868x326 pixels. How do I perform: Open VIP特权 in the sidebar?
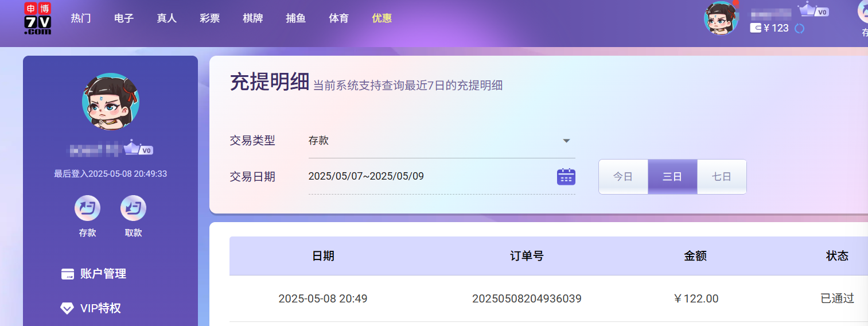pos(100,308)
